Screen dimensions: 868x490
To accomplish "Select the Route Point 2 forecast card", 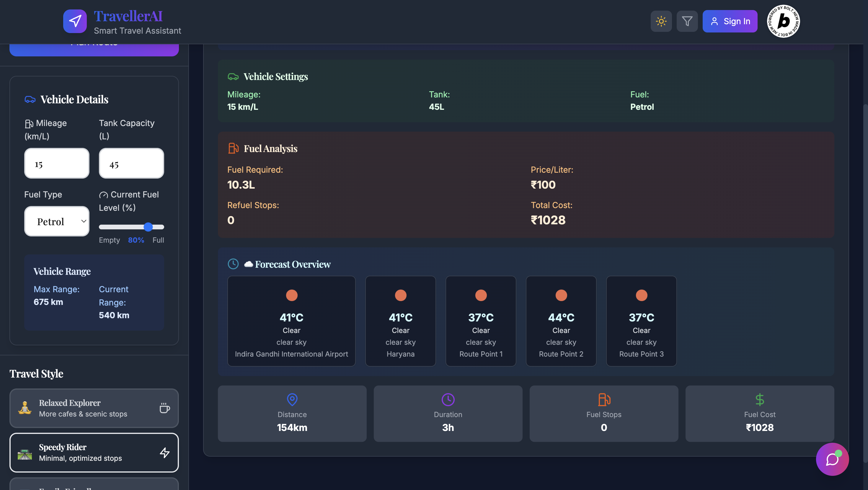I will (561, 321).
